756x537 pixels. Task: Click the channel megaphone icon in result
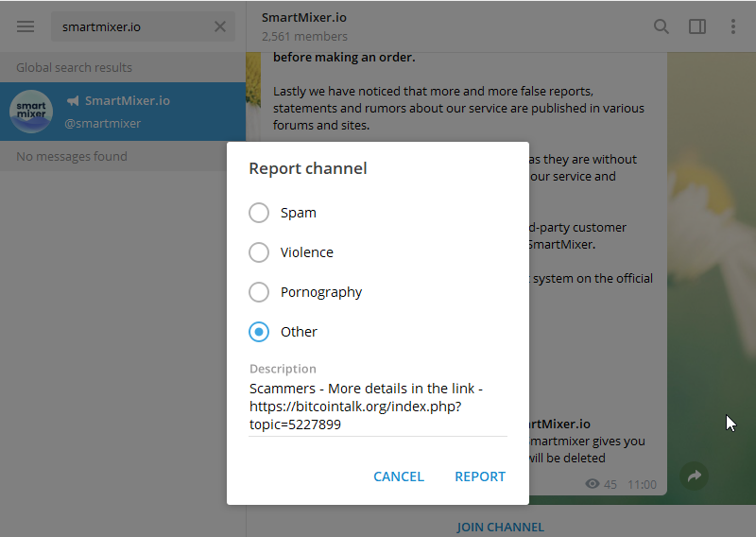click(73, 101)
